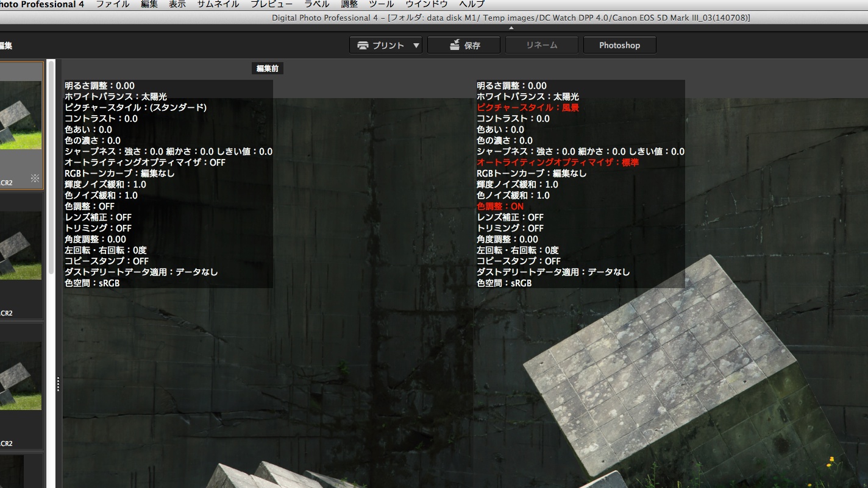The image size is (868, 488).
Task: Open the ウインドウ menu
Action: pyautogui.click(x=427, y=4)
